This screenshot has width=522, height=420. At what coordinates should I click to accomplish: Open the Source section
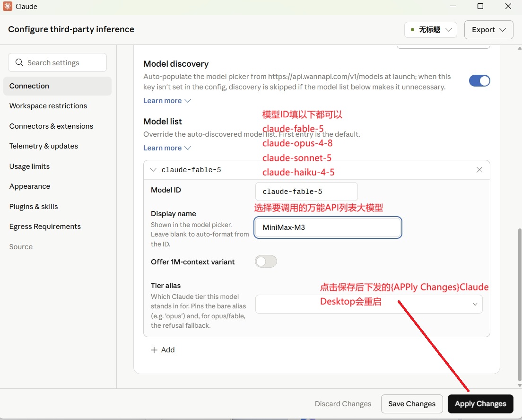(21, 247)
